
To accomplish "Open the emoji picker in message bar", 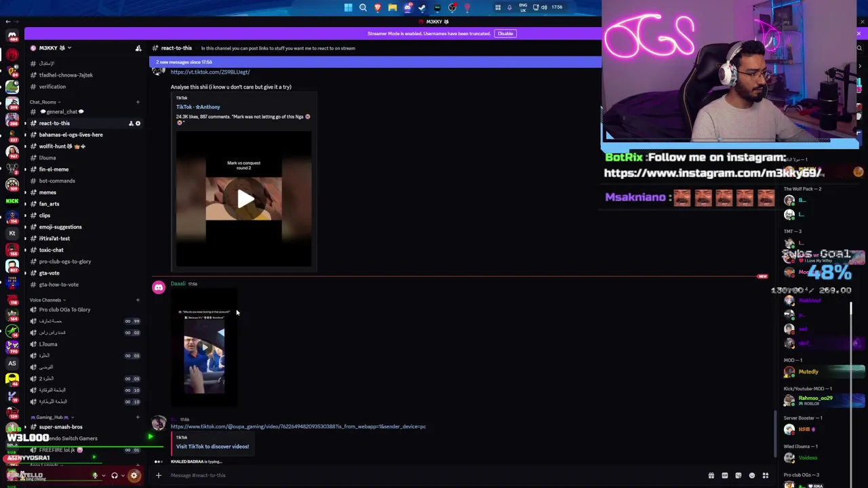I will (752, 476).
